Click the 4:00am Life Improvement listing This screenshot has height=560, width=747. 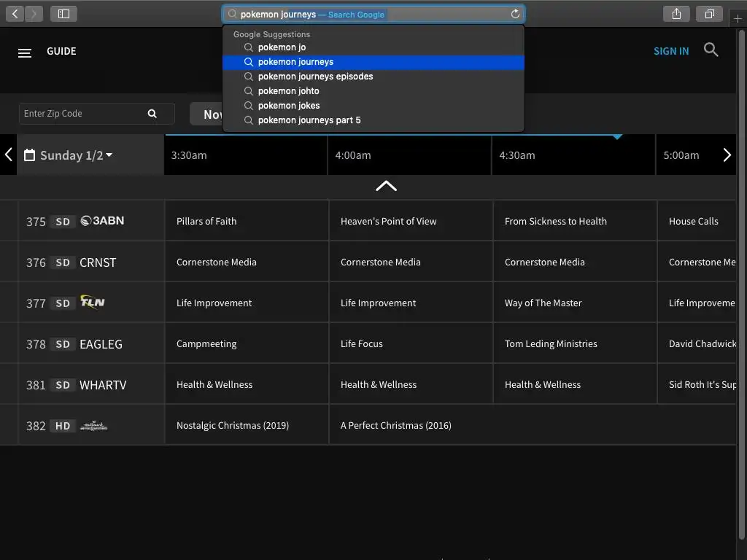[x=411, y=303]
